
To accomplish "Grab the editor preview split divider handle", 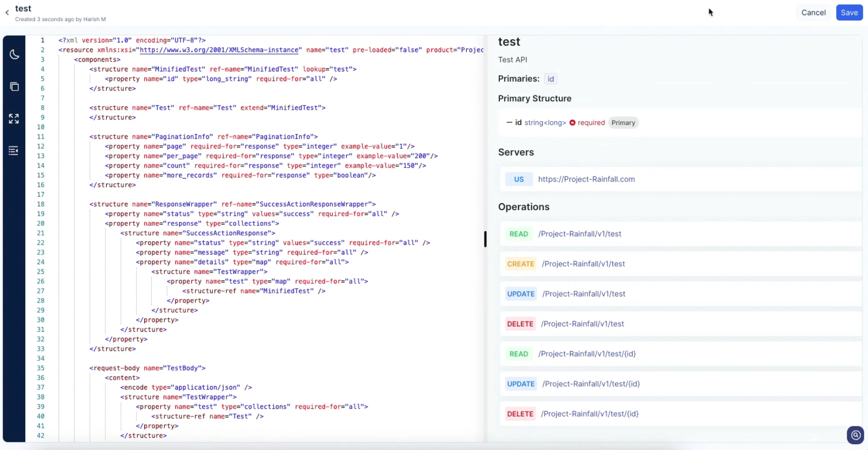I will click(485, 239).
